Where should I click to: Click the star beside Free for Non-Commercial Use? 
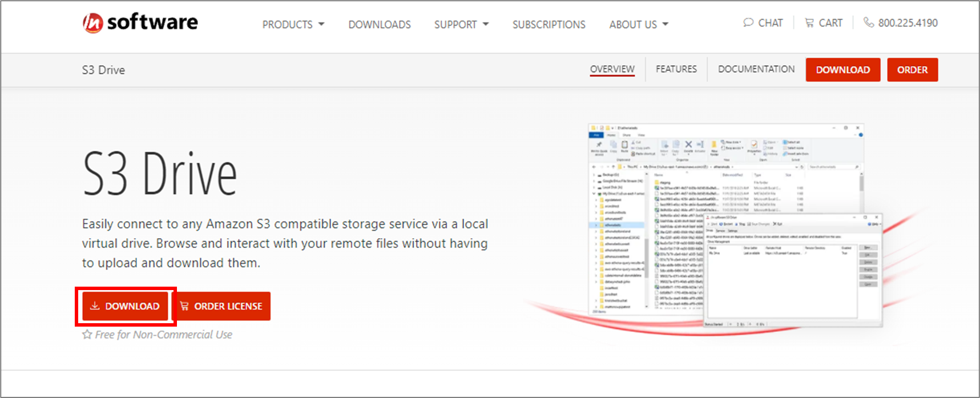coord(87,334)
